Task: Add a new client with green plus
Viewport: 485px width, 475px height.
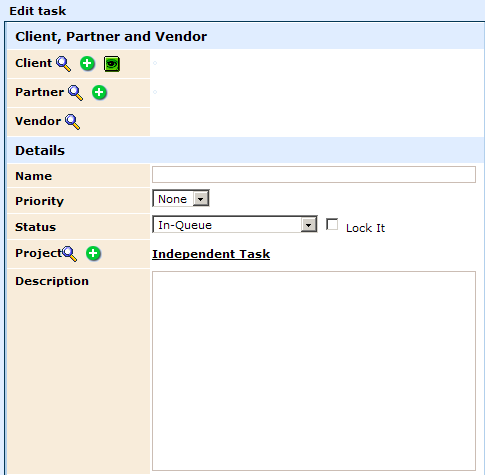Action: 87,63
